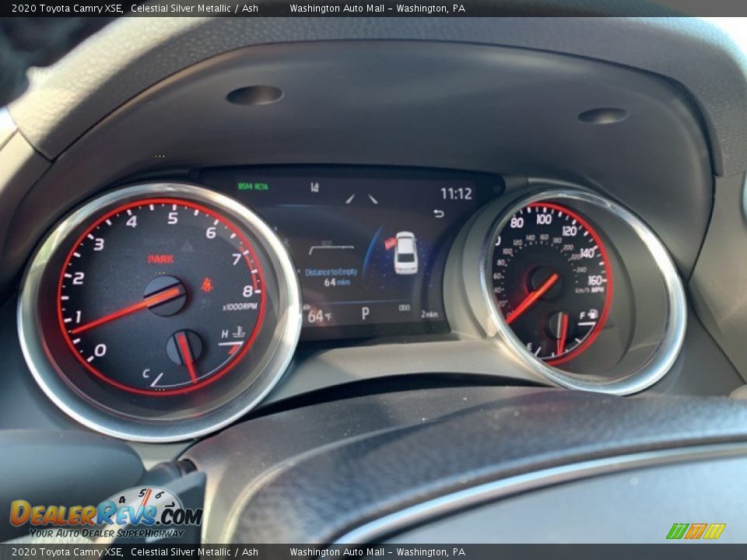Tap the headlight indicator atop the display
The image size is (747, 560).
pos(314,187)
